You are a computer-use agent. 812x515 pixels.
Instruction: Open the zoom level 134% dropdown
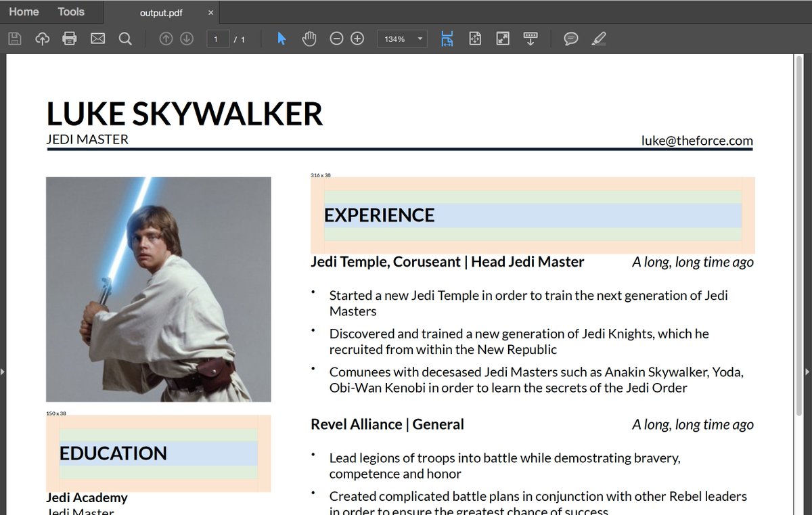(x=402, y=39)
